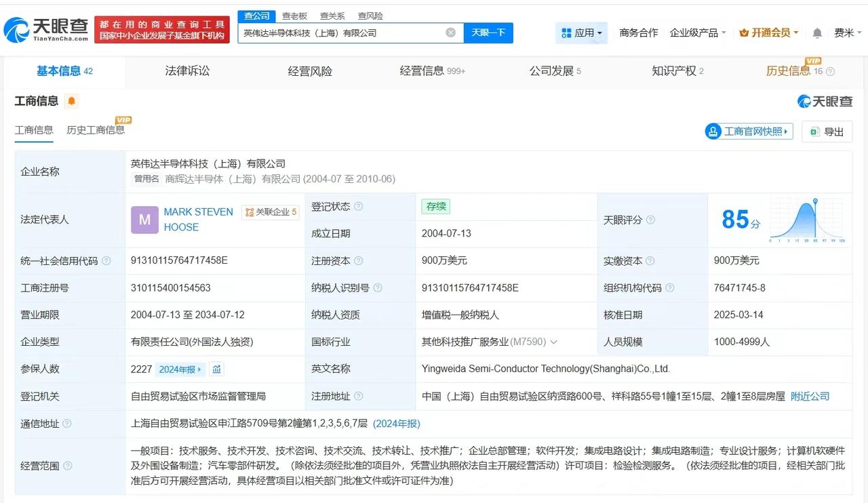868x503 pixels.
Task: Click the 76471745-8 organization code
Action: pyautogui.click(x=740, y=287)
